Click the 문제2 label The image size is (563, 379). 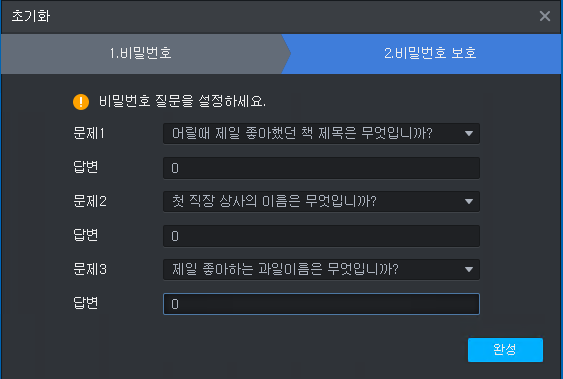(x=90, y=201)
